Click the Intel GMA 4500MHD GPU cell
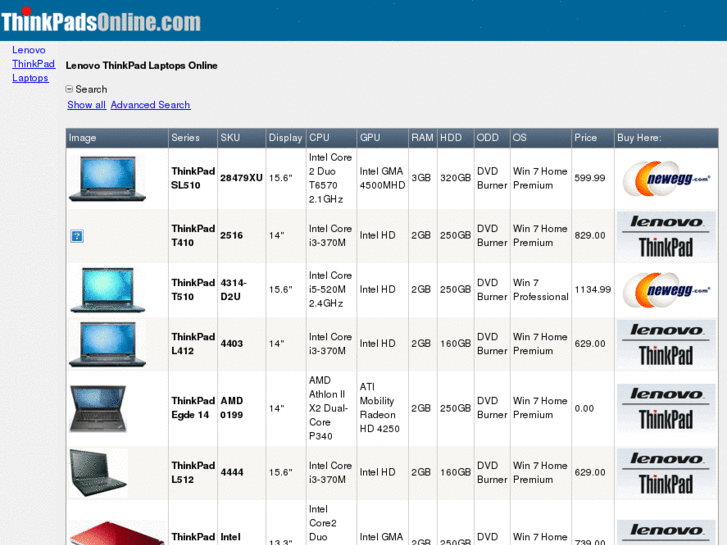 tap(383, 178)
